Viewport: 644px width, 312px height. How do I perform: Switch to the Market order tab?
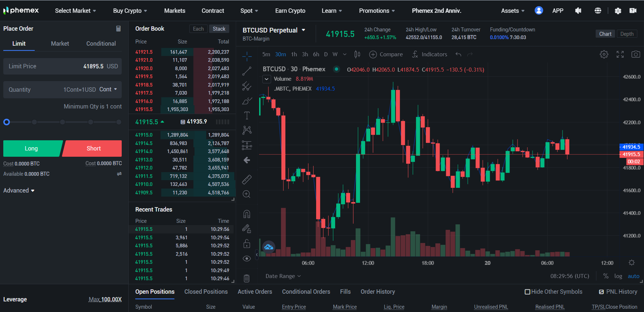60,43
